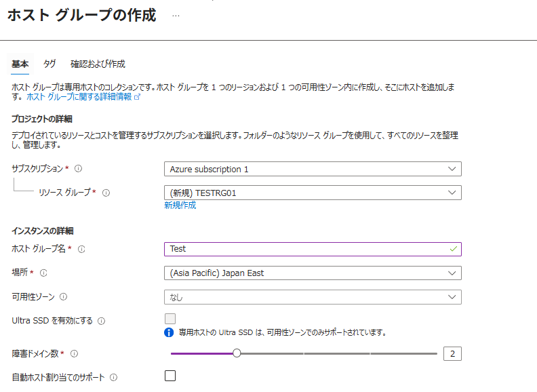537x392 pixels.
Task: Click the 障害ドメイン数 slider handle
Action: point(237,353)
